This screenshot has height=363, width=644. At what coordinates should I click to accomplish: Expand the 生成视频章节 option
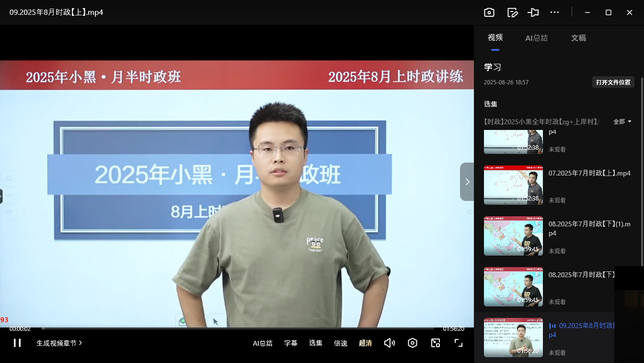pos(59,343)
